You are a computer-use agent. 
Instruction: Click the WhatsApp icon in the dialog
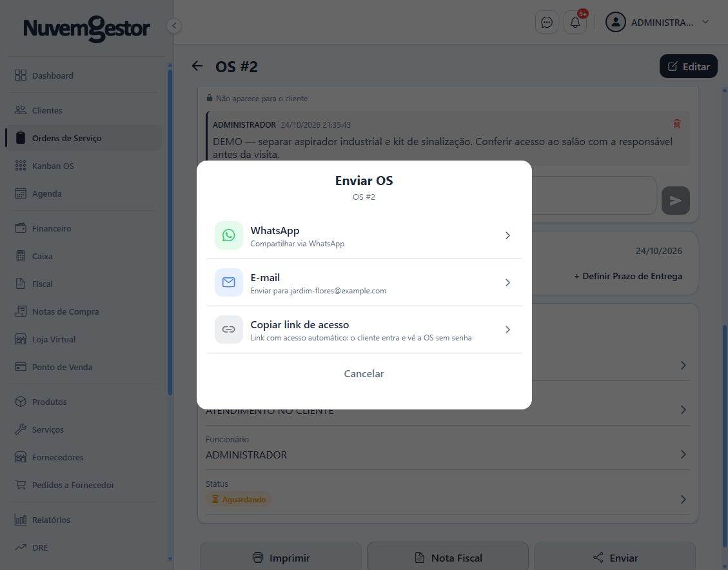[x=228, y=235]
